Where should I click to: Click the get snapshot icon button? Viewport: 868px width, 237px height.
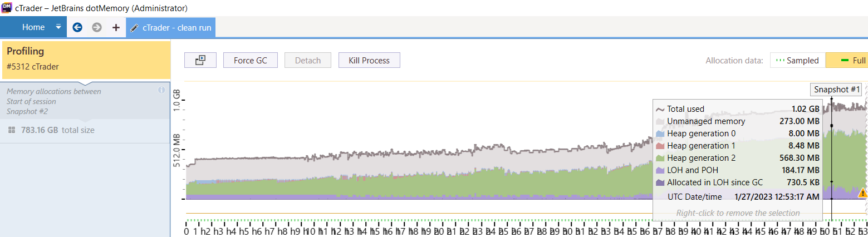200,60
